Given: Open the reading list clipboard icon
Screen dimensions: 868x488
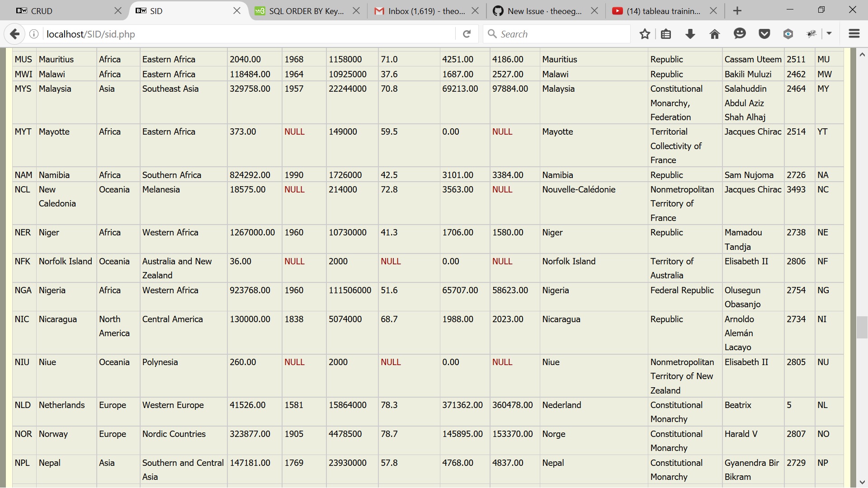Looking at the screenshot, I should pyautogui.click(x=666, y=33).
